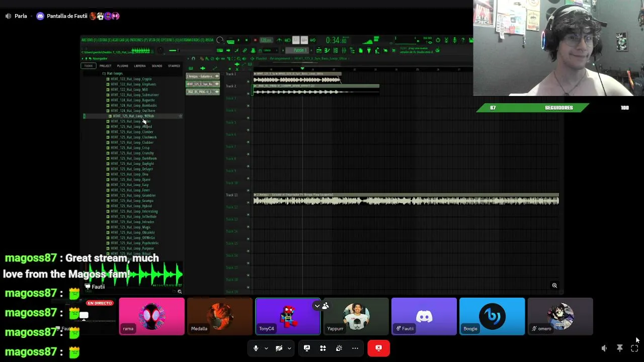The image size is (644, 362).
Task: Click the Track 11 label
Action: 231,195
